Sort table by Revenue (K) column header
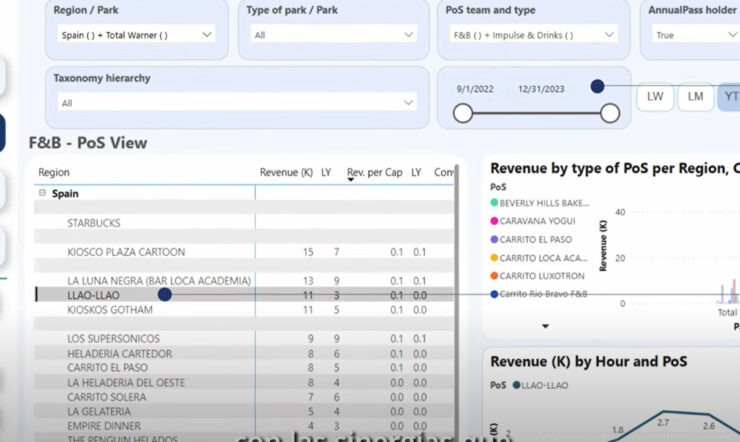Viewport: 740px width, 442px height. (285, 173)
